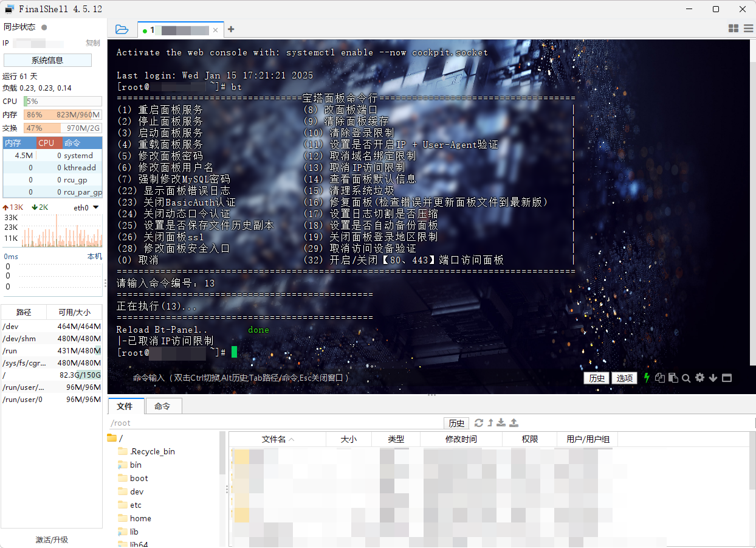The image size is (756, 548).
Task: Select the .Recycle_bin folder
Action: coord(146,451)
